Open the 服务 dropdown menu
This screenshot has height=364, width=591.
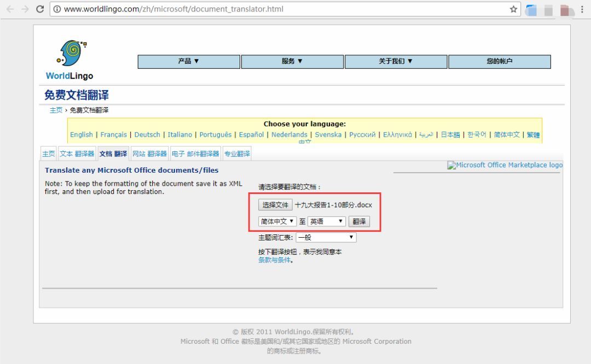[292, 61]
